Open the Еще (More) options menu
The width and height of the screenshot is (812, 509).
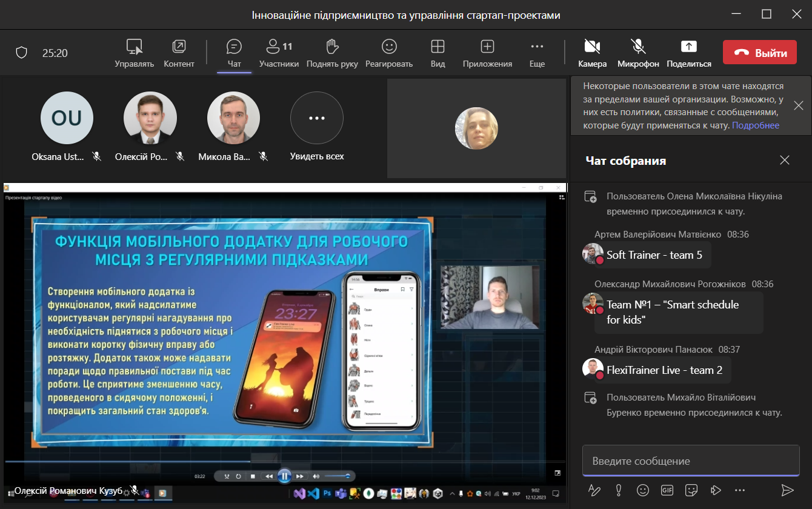(x=537, y=47)
